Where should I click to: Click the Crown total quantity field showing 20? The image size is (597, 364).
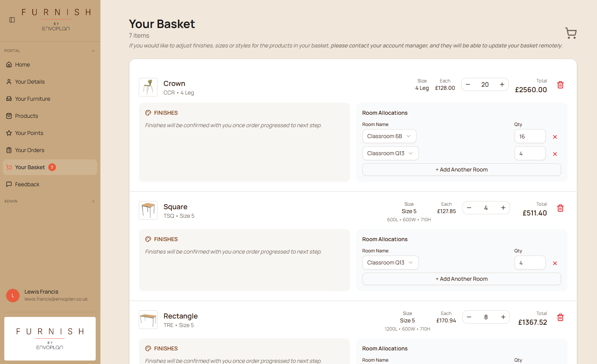click(485, 84)
